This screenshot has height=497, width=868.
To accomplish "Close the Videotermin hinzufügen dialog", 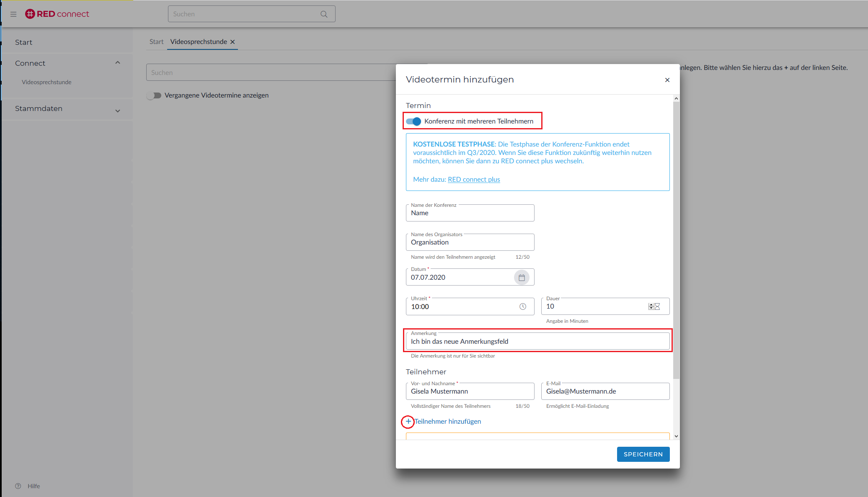I will tap(667, 80).
